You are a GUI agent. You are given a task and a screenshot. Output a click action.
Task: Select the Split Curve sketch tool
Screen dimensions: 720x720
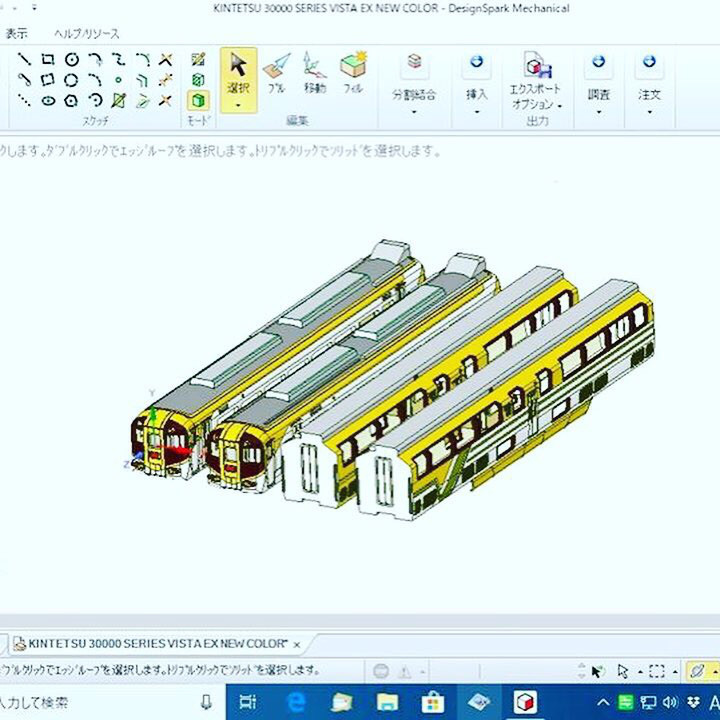click(x=165, y=80)
